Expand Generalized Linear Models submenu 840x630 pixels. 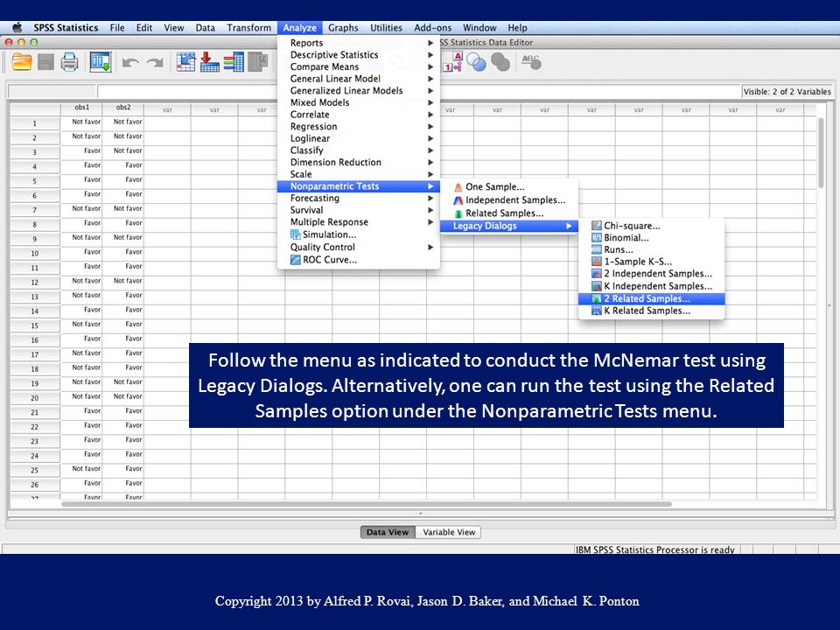(x=359, y=90)
